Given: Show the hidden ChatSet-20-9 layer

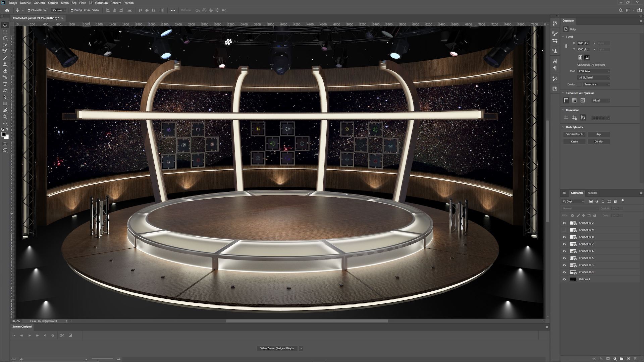Looking at the screenshot, I should pos(564,230).
